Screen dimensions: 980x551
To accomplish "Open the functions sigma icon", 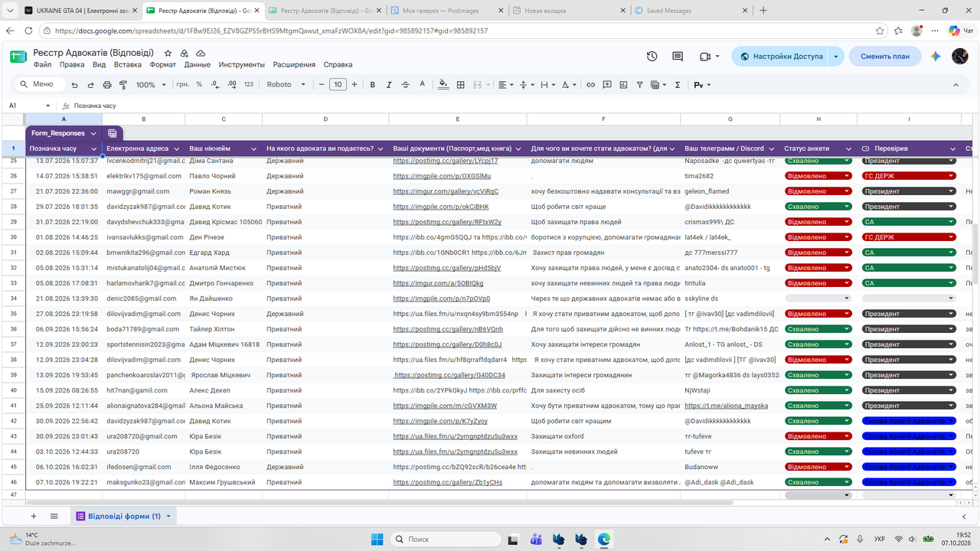I will 678,85.
